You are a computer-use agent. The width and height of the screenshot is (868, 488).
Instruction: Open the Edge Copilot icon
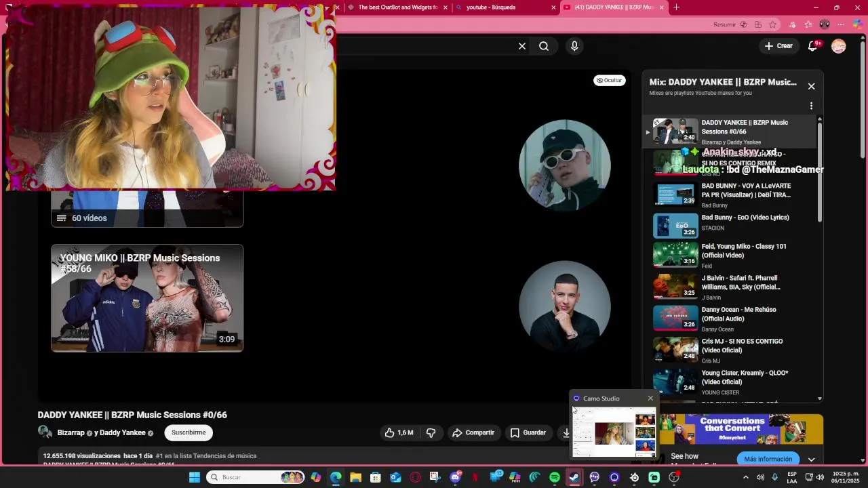[857, 24]
